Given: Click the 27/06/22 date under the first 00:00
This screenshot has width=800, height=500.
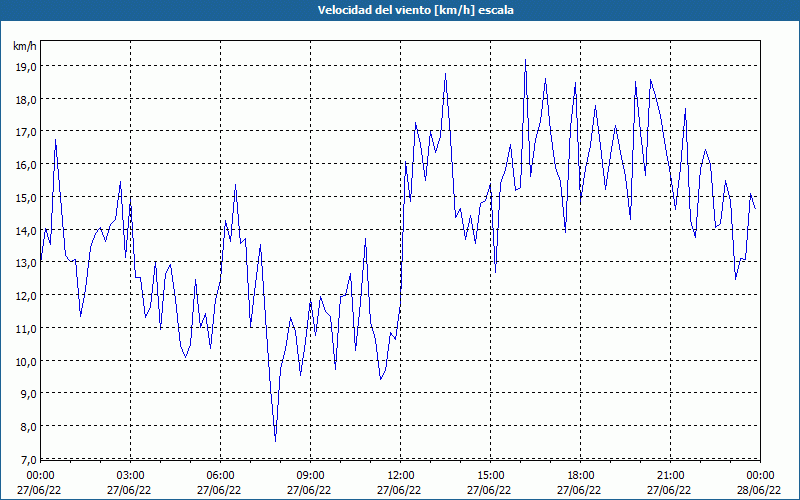Looking at the screenshot, I should pos(39,490).
